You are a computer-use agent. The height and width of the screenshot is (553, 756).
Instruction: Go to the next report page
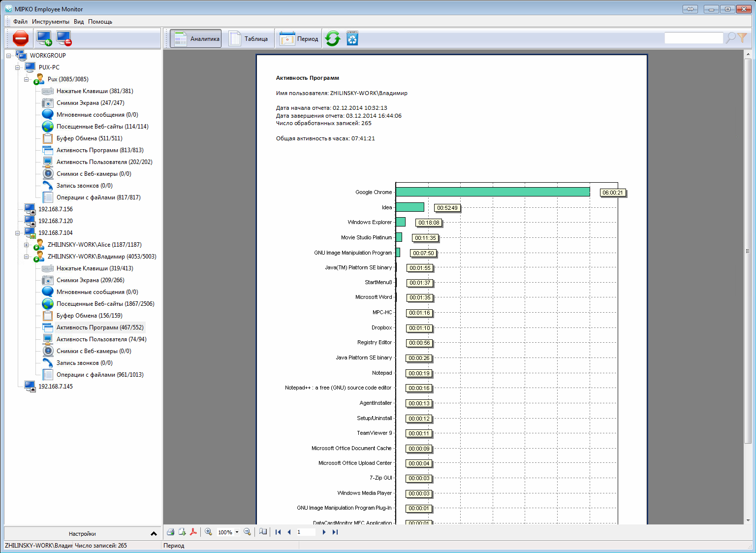[324, 532]
